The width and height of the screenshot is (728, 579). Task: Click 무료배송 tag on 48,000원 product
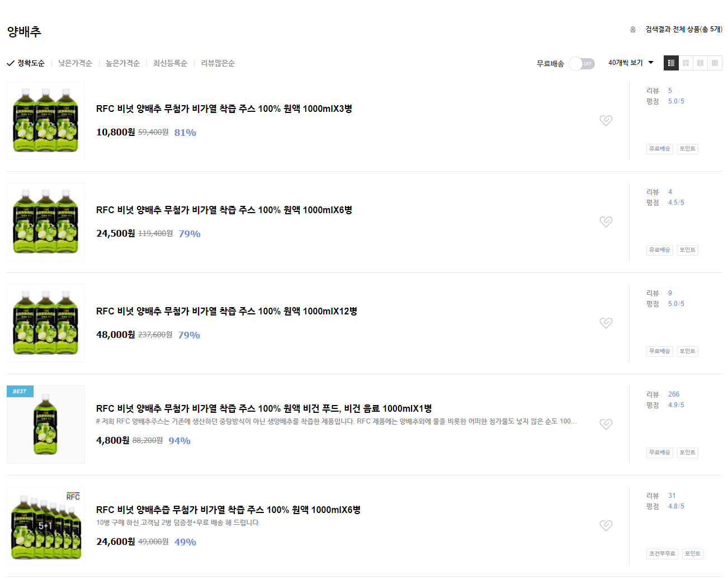pyautogui.click(x=660, y=351)
